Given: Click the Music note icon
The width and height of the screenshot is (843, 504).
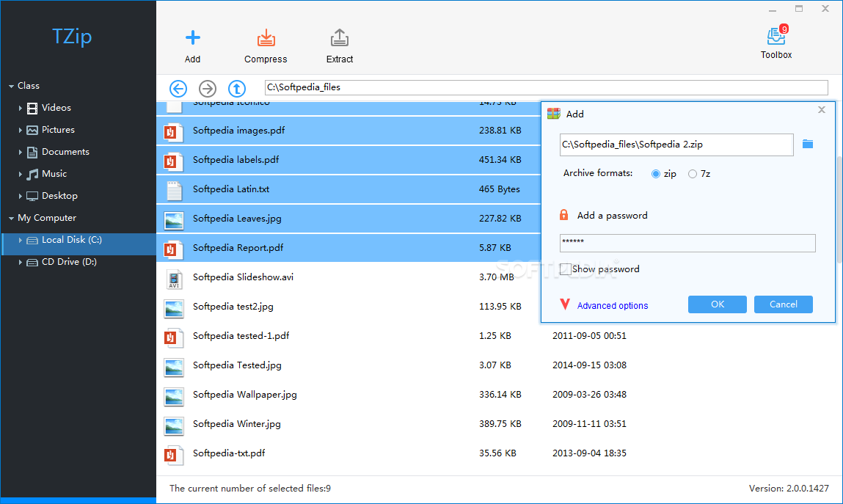Looking at the screenshot, I should 32,174.
